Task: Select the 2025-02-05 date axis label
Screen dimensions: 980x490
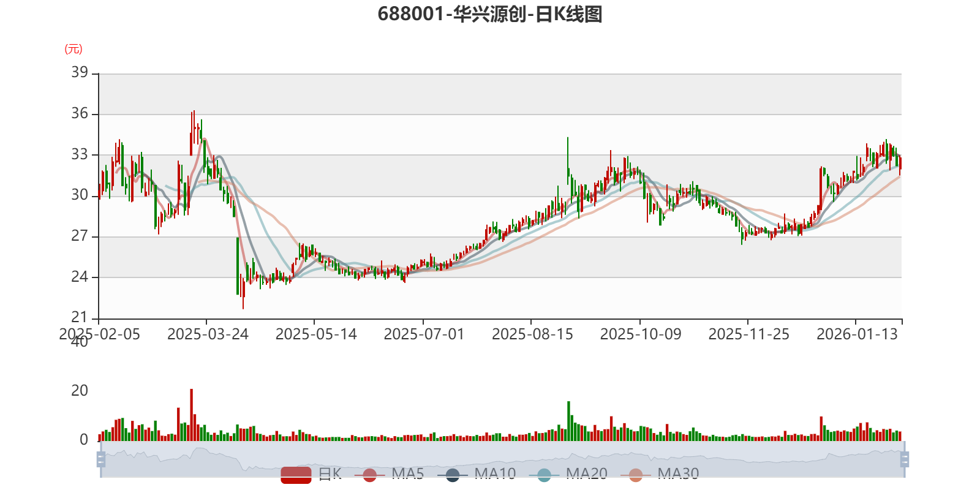Action: point(99,334)
